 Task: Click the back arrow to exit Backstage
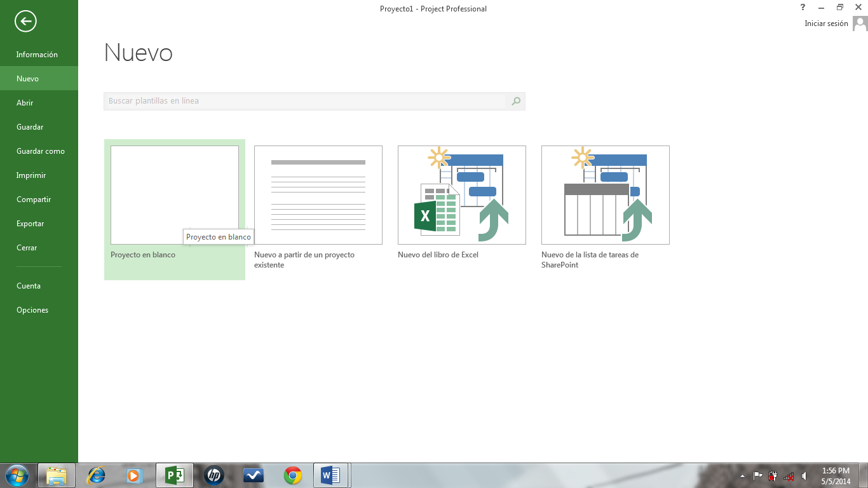25,22
